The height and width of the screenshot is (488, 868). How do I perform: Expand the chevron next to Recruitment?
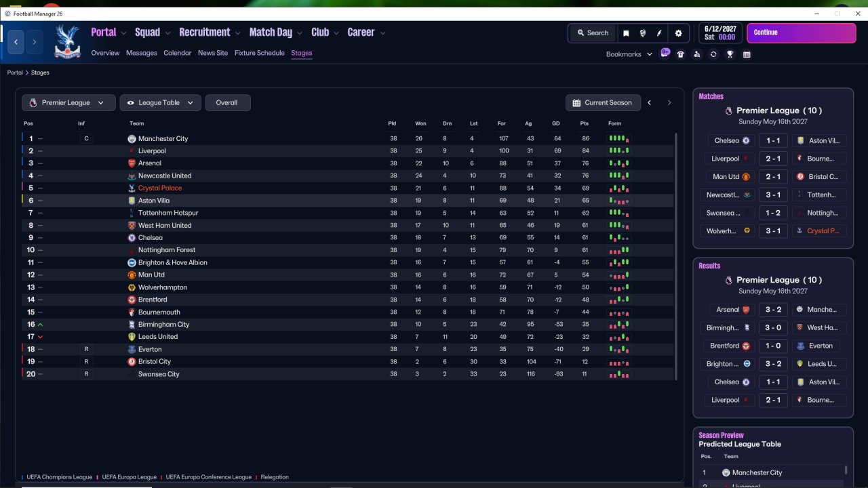(x=238, y=33)
